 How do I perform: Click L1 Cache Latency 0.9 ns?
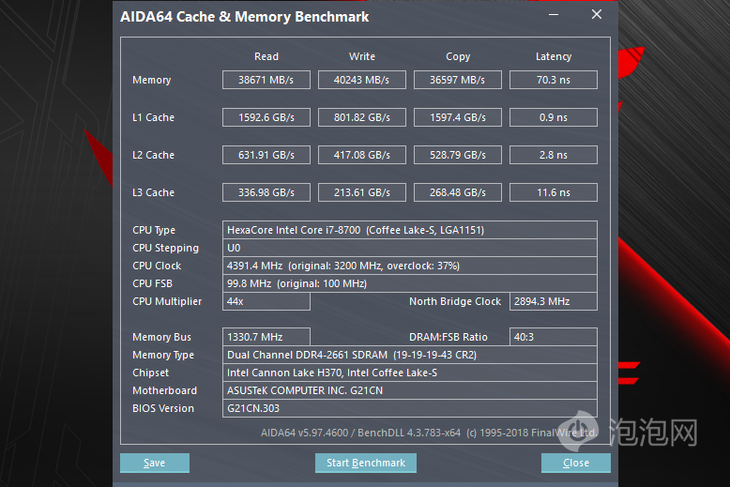pyautogui.click(x=554, y=117)
